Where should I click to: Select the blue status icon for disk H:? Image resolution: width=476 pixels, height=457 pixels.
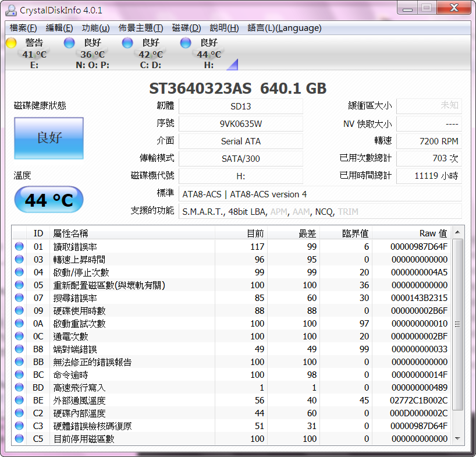pyautogui.click(x=186, y=43)
